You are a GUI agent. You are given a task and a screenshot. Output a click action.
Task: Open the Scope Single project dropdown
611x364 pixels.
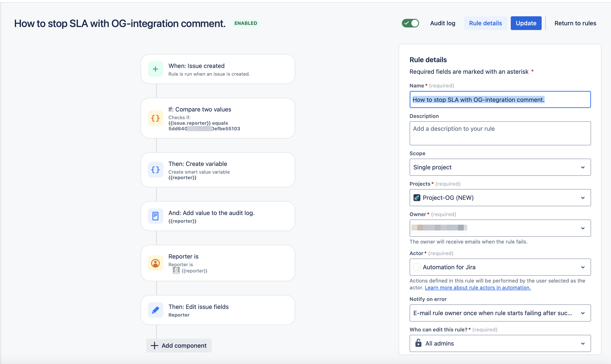pyautogui.click(x=500, y=167)
